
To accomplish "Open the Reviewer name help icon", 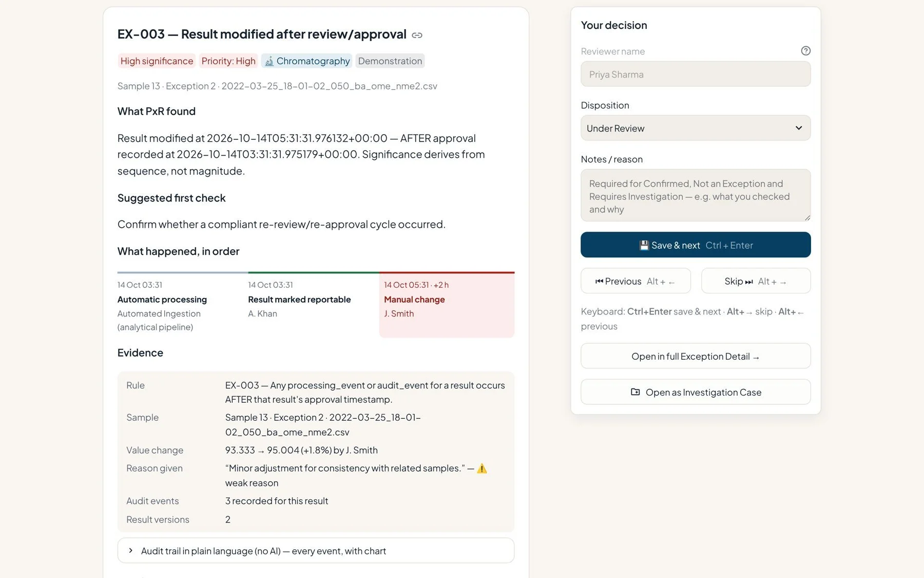I will point(805,51).
